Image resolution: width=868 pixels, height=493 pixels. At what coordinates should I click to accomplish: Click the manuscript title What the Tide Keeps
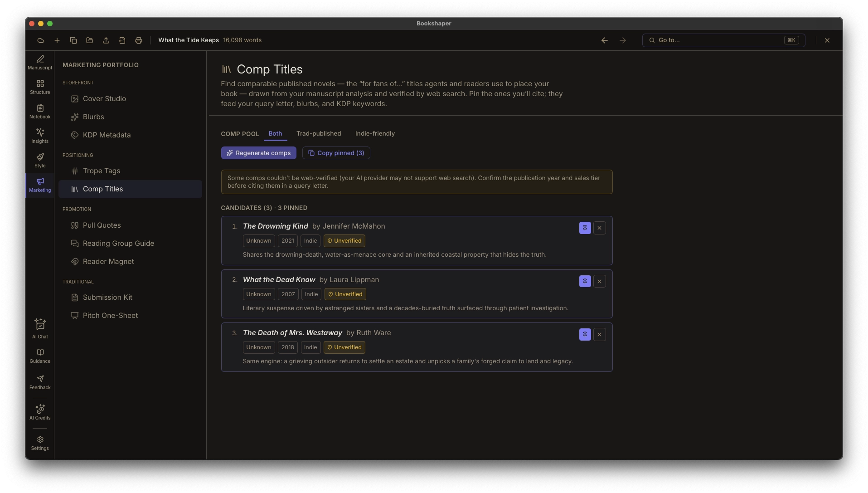tap(189, 40)
